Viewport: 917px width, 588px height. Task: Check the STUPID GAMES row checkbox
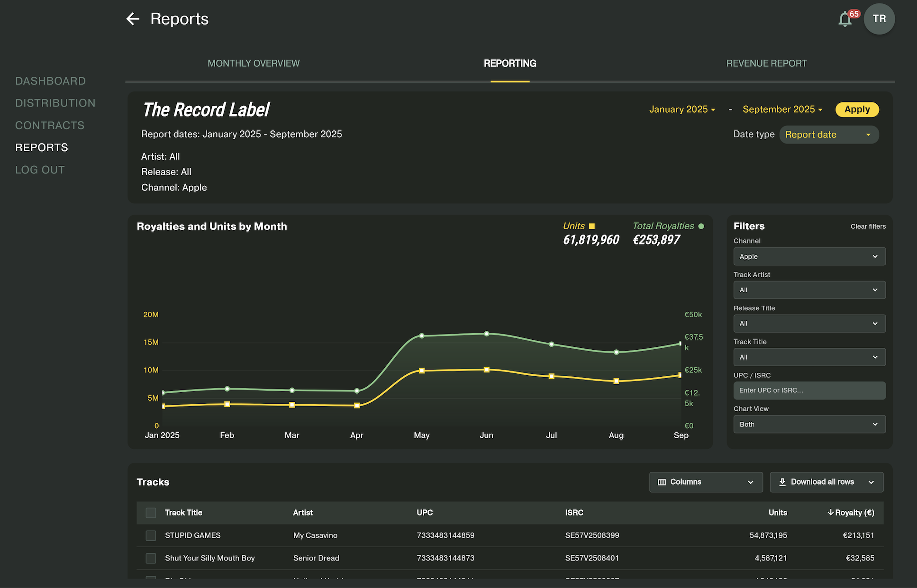[151, 535]
